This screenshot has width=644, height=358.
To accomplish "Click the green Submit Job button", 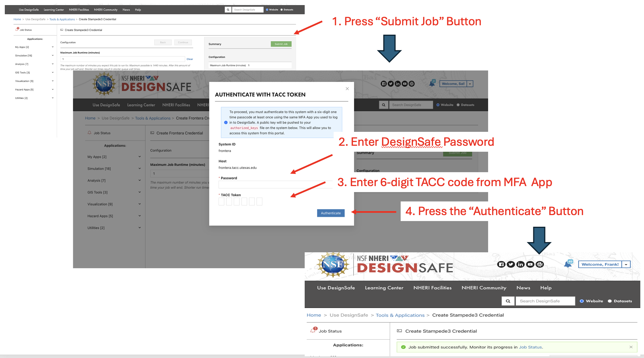I will pyautogui.click(x=281, y=44).
